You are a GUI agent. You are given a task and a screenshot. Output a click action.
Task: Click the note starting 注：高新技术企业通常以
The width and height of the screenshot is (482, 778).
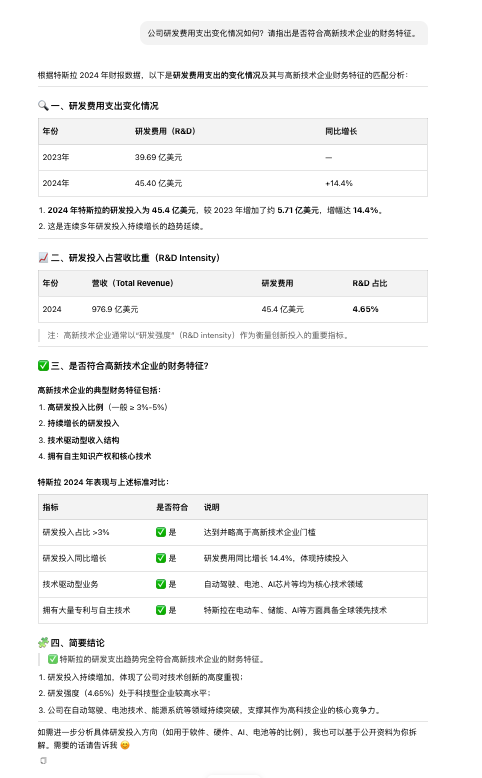(199, 335)
